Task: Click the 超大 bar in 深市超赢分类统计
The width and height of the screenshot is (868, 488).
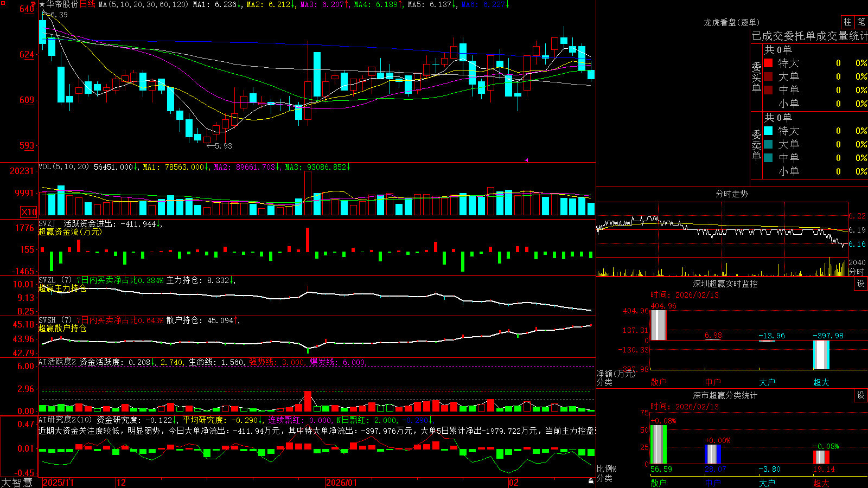Action: click(821, 457)
